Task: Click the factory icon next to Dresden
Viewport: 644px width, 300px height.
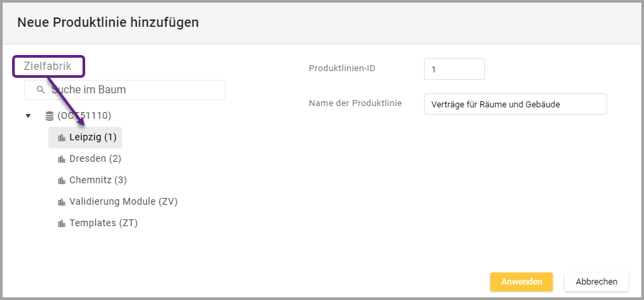Action: pos(62,159)
